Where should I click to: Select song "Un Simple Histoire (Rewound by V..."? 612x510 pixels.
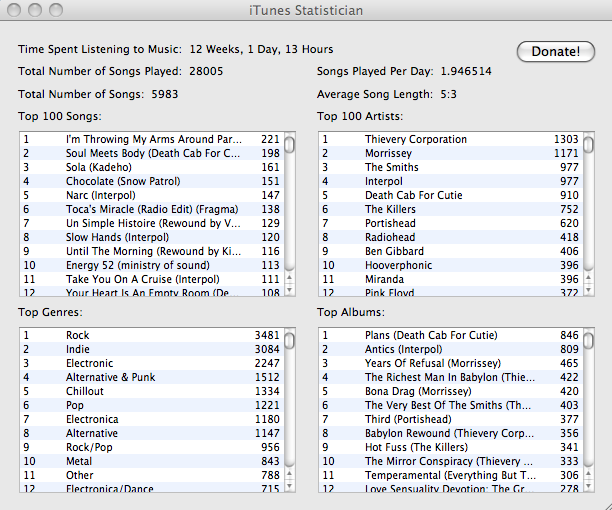(x=152, y=224)
